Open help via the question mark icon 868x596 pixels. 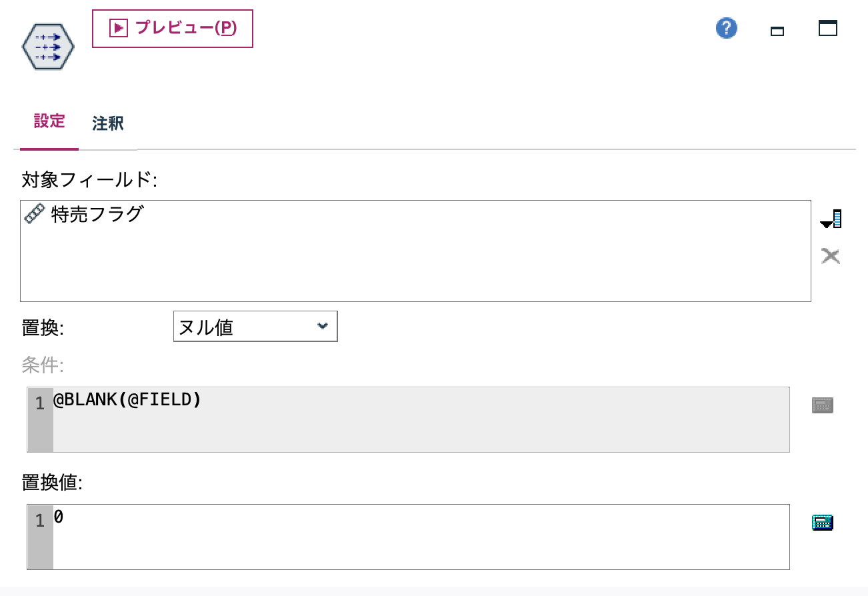726,28
